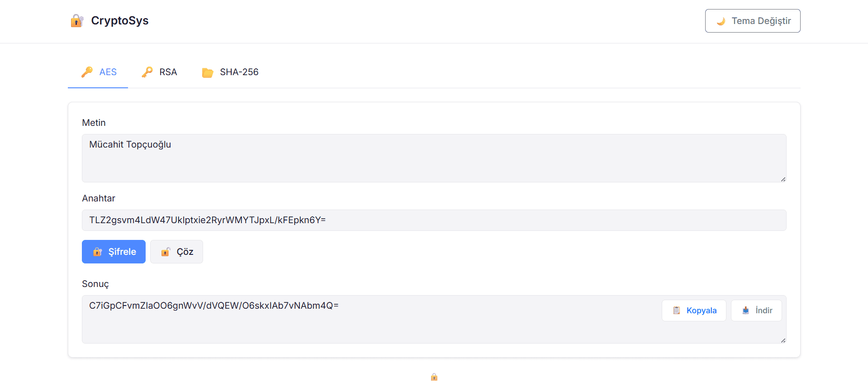Switch to the AES tab
The height and width of the screenshot is (392, 868).
98,72
